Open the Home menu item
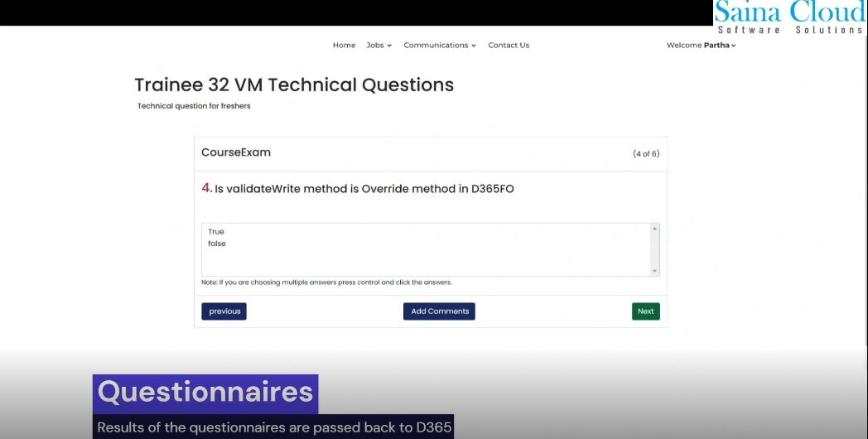 coord(344,45)
